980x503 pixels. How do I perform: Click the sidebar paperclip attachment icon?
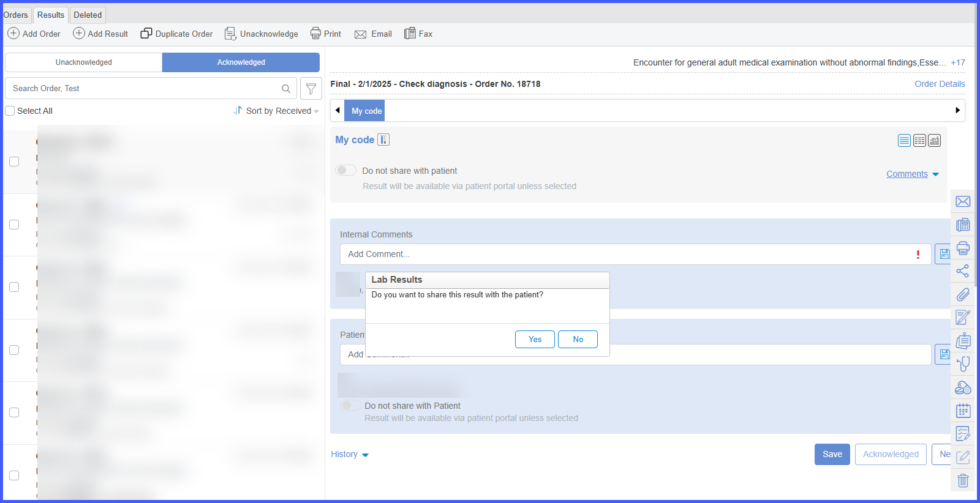(963, 294)
